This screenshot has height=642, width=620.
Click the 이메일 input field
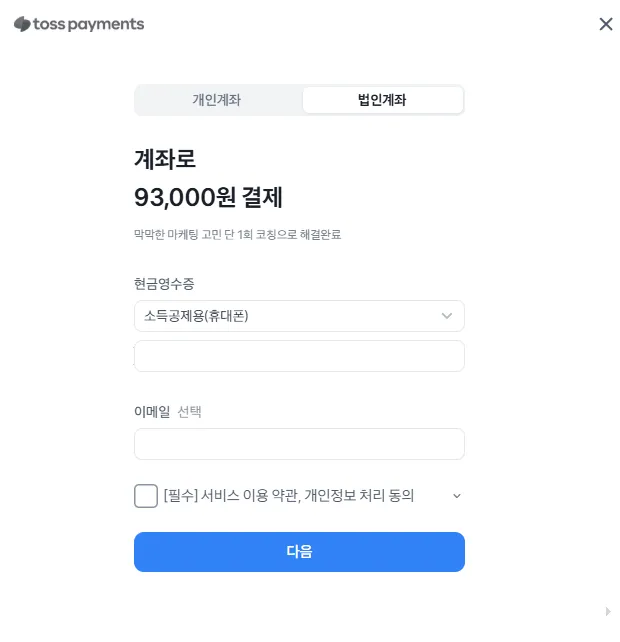click(299, 444)
